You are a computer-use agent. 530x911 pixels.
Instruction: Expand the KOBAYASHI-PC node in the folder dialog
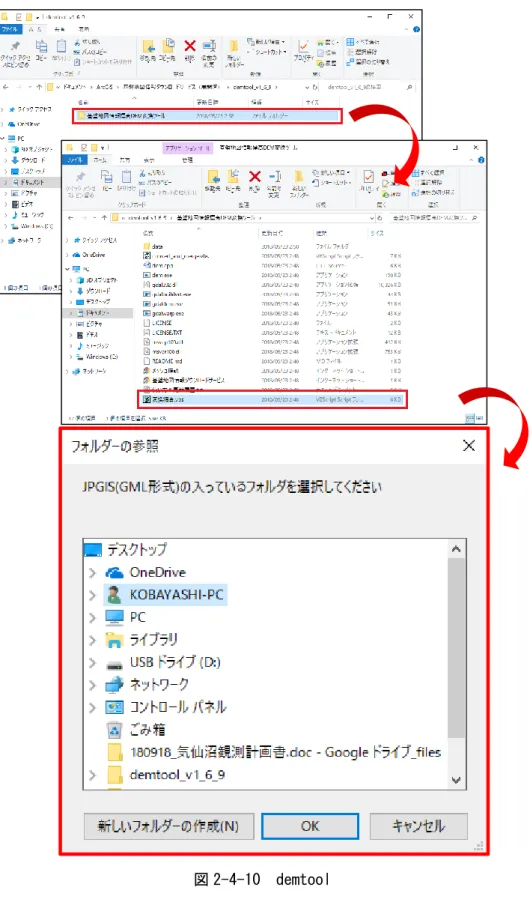click(x=92, y=596)
